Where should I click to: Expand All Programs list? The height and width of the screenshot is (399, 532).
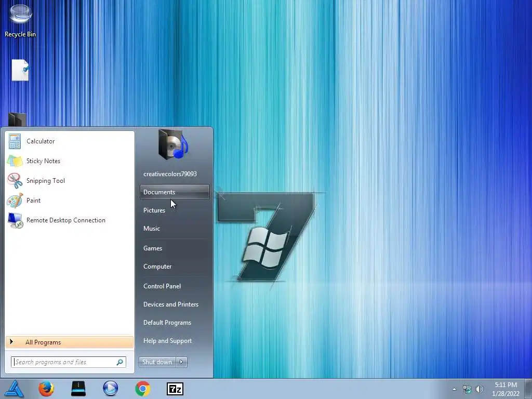pyautogui.click(x=70, y=342)
